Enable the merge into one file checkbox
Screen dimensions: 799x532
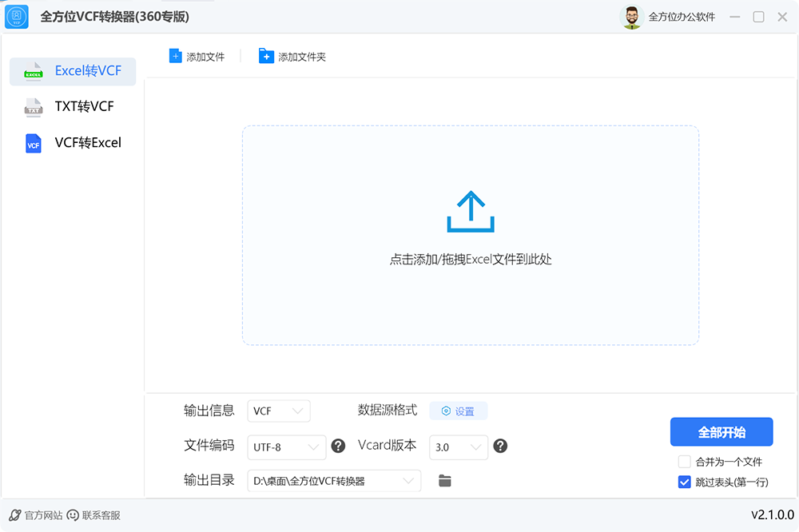[684, 462]
